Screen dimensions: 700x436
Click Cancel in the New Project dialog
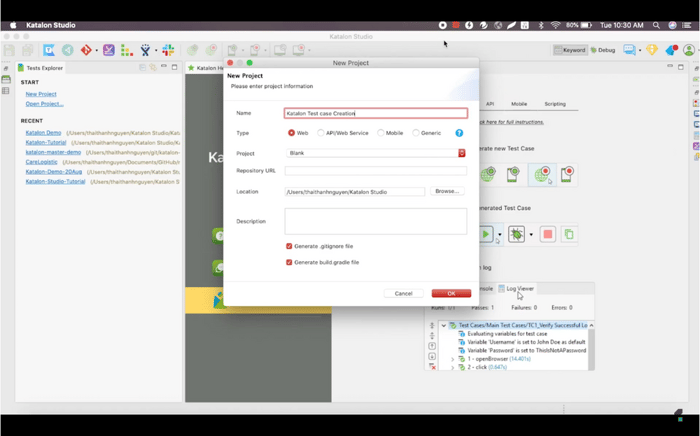(x=404, y=293)
